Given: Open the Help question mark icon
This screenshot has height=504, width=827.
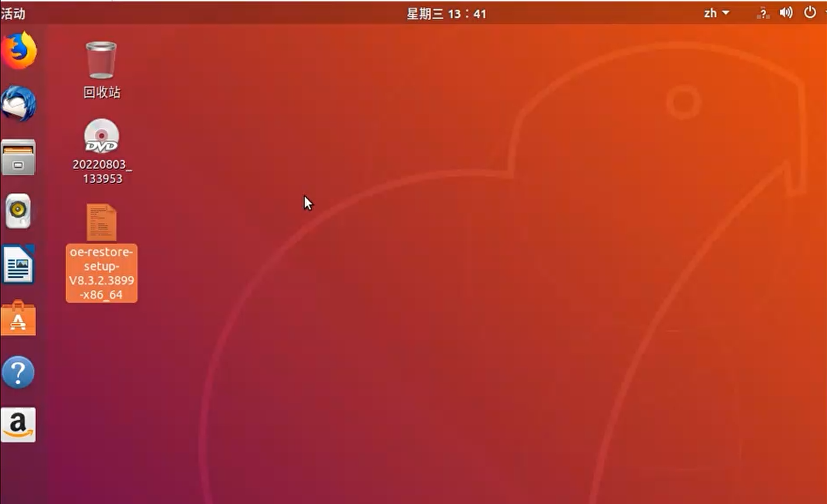Looking at the screenshot, I should [18, 372].
